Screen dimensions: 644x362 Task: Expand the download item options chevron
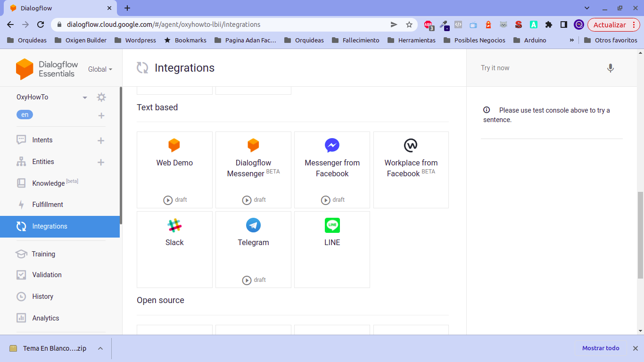click(100, 348)
